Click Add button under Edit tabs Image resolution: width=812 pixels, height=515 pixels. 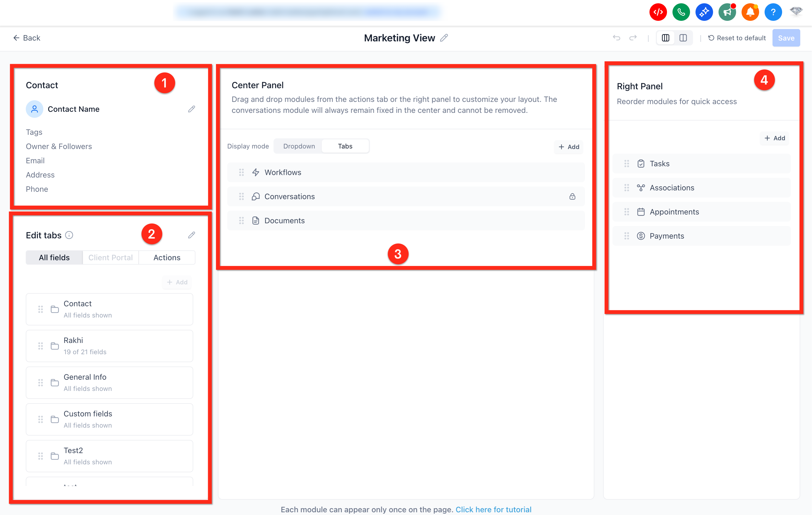tap(177, 282)
